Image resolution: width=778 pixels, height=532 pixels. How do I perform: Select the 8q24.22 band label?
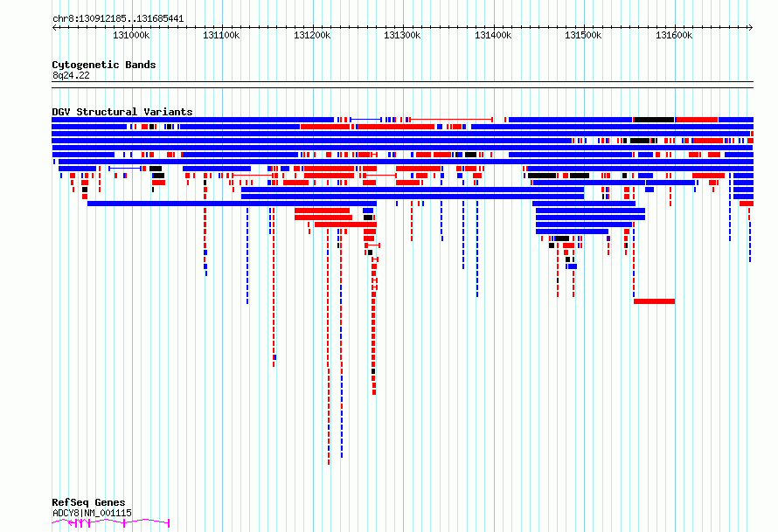pos(71,75)
